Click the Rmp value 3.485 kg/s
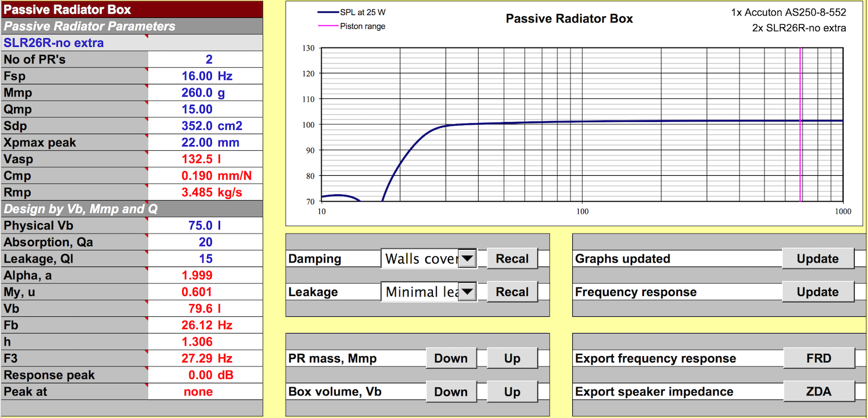Screen dimensions: 868x418 click(205, 193)
